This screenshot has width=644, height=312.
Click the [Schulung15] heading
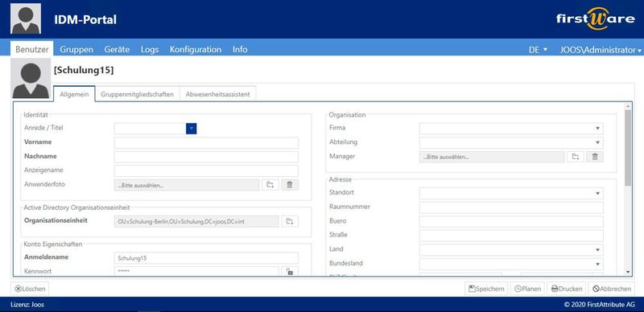click(x=84, y=71)
